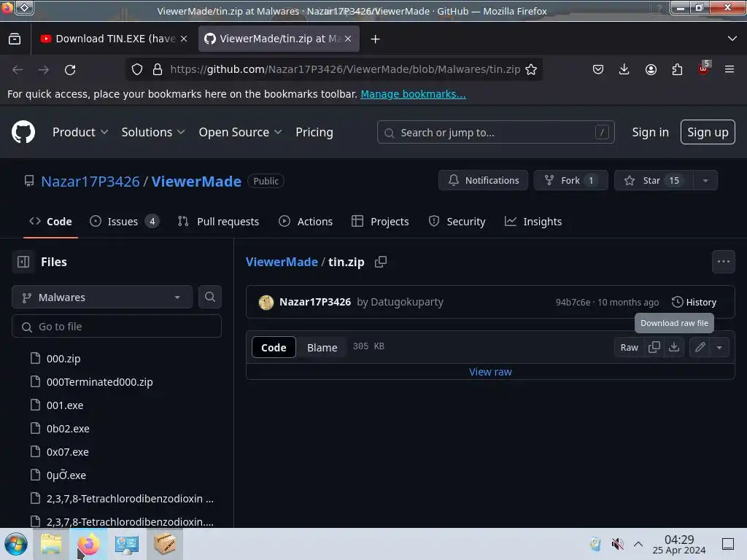View the Insights tab
747x560 pixels.
click(533, 222)
